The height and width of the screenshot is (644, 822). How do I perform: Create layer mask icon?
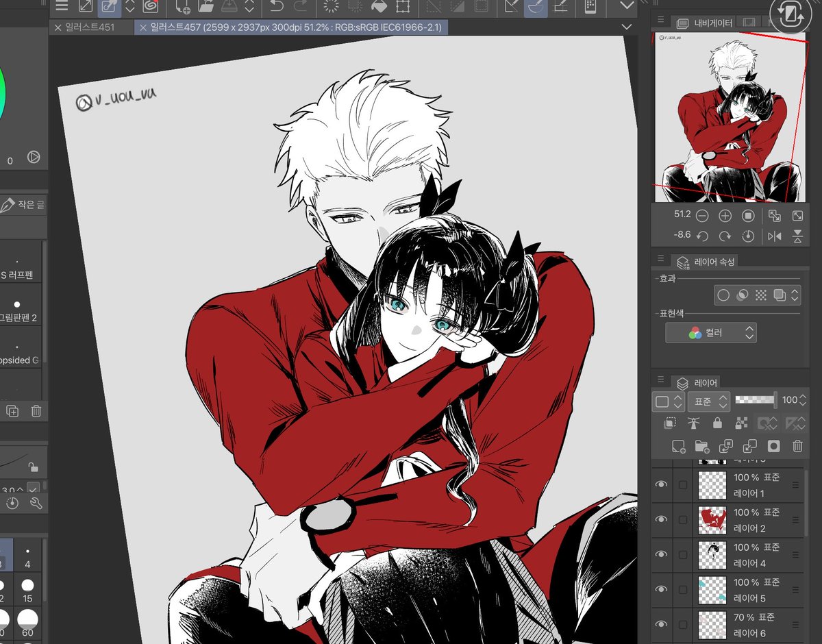click(773, 446)
